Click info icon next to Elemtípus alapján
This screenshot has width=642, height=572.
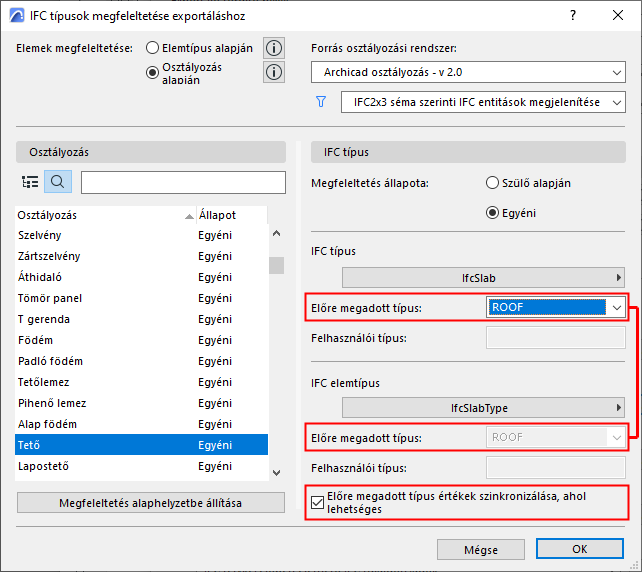click(273, 48)
